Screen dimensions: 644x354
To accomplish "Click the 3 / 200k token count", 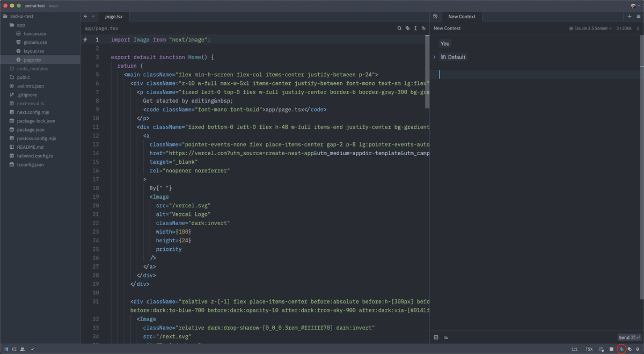I will click(624, 28).
